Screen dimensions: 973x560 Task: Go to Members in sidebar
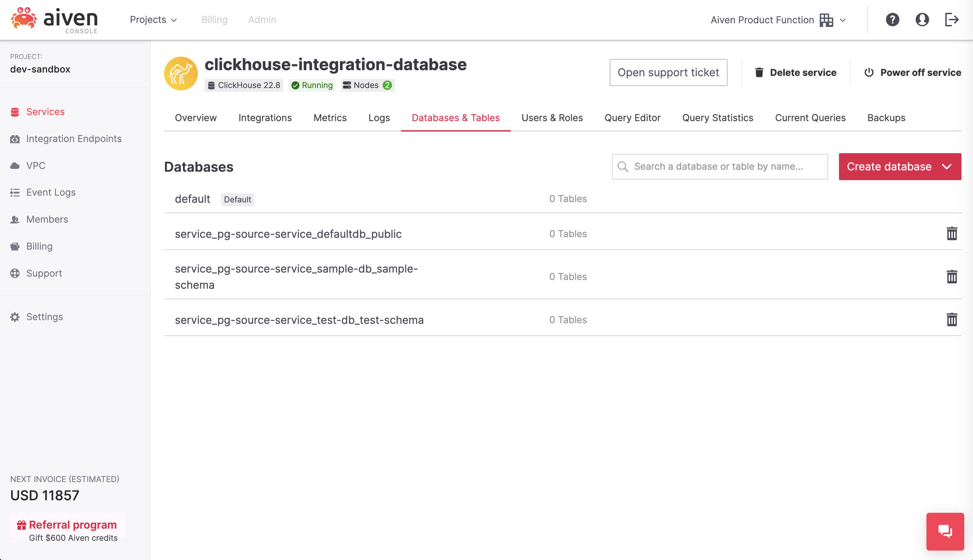(47, 219)
